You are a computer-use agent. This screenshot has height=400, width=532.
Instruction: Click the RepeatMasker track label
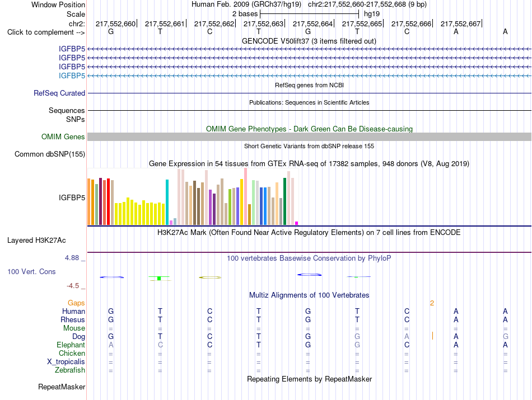(x=62, y=387)
